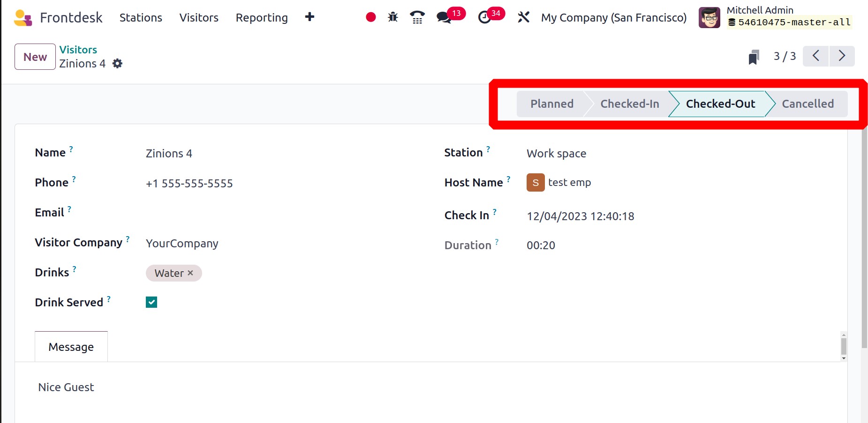Click the red recording indicator icon
868x423 pixels.
370,17
